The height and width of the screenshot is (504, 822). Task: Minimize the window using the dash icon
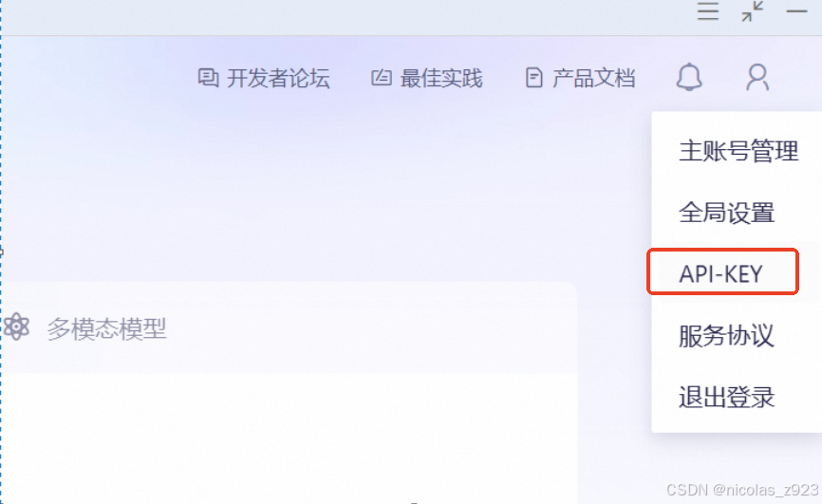pos(796,10)
